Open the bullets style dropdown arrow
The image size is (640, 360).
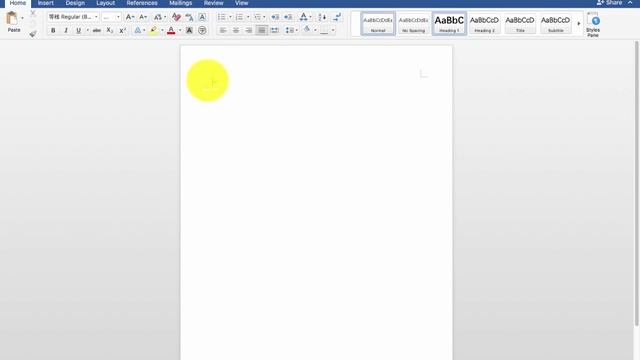[230, 17]
